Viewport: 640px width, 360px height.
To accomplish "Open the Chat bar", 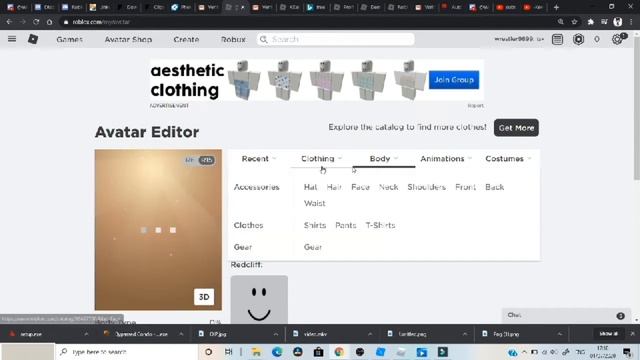I will [x=566, y=316].
